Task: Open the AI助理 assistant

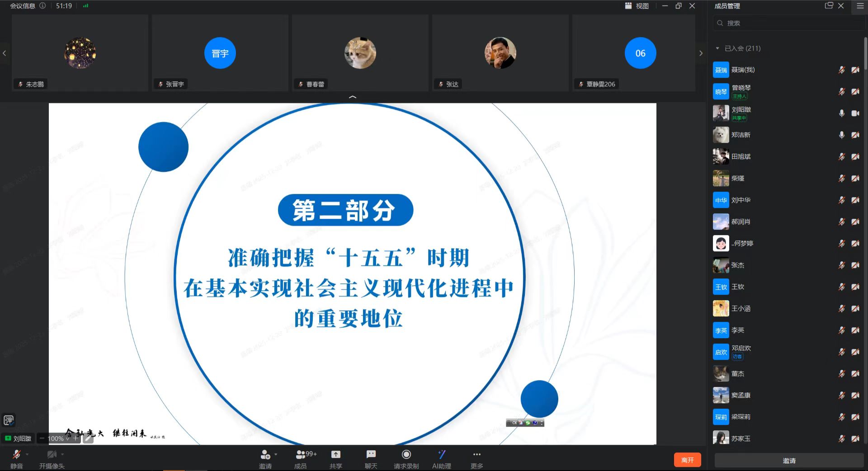Action: coord(441,455)
